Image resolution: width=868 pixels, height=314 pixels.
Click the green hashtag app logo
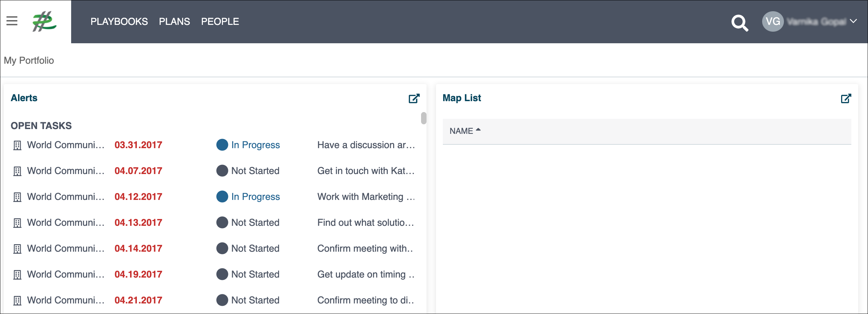point(44,21)
